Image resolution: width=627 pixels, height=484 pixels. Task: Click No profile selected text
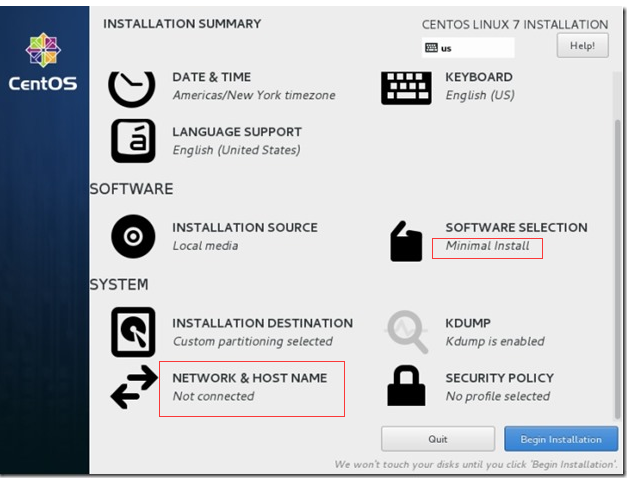(498, 396)
